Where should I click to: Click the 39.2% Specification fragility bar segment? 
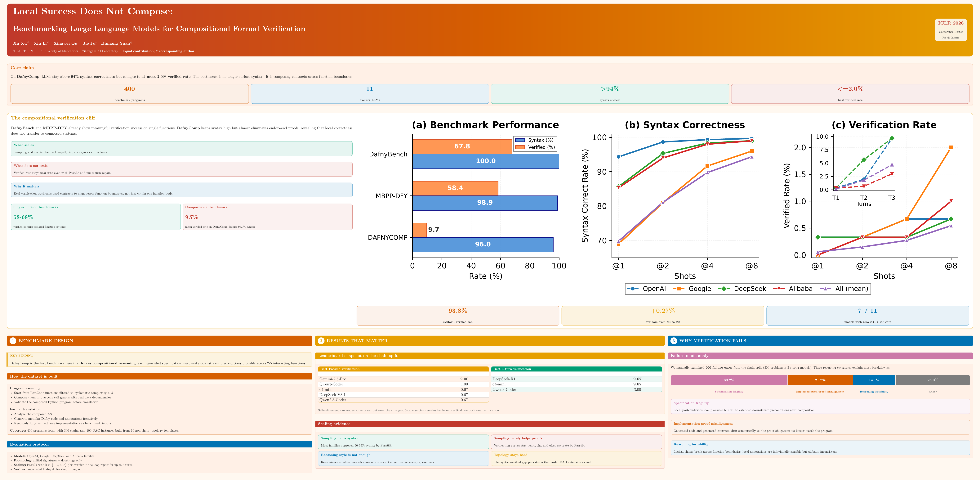(x=729, y=380)
